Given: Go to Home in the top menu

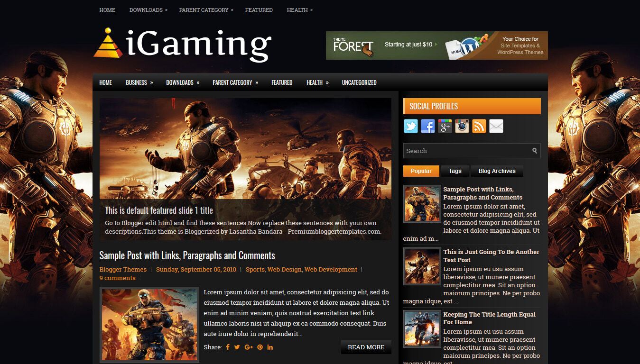Looking at the screenshot, I should (x=107, y=10).
